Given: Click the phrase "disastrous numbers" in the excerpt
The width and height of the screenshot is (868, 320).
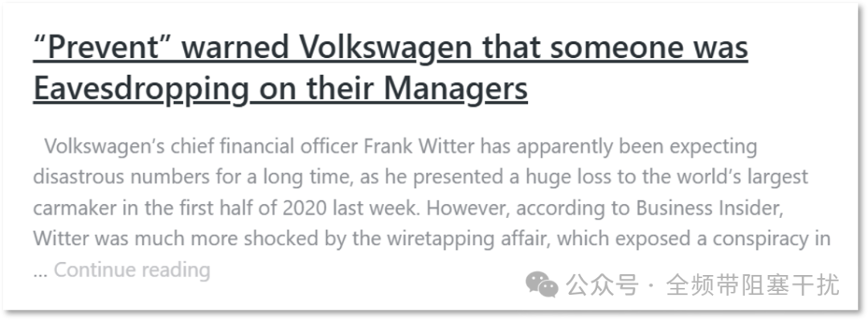Looking at the screenshot, I should 111,177.
